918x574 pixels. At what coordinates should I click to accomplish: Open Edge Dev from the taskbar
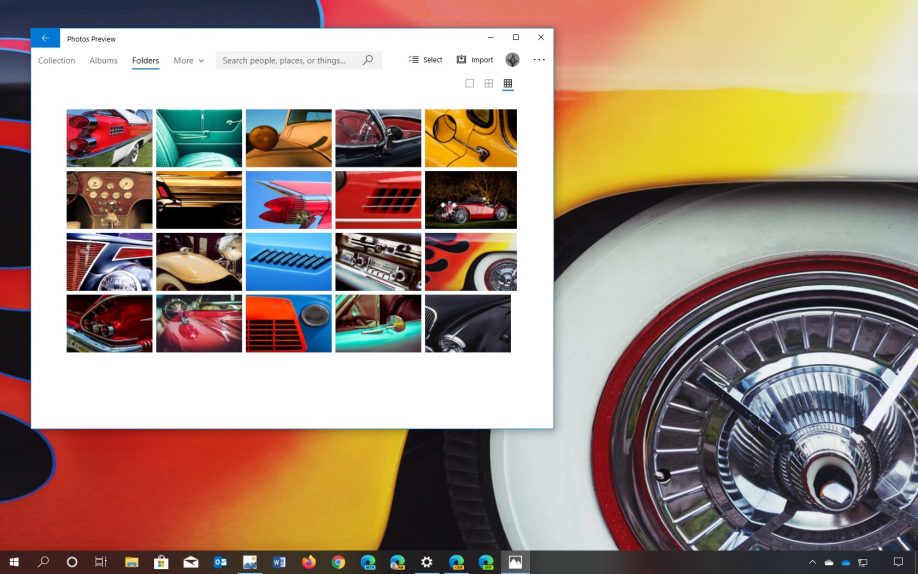coord(486,562)
